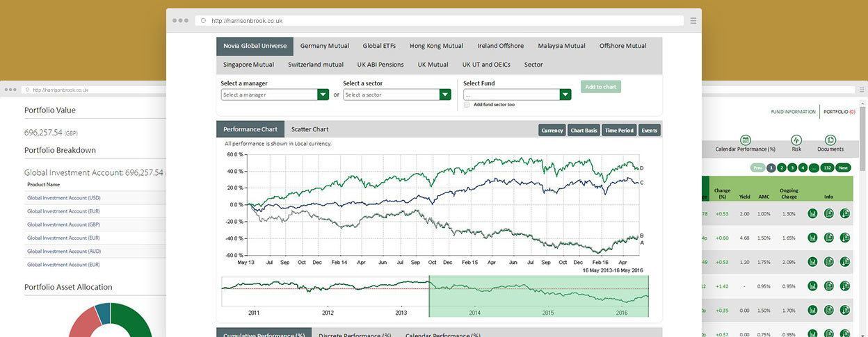This screenshot has width=868, height=337.
Task: Open the Currency chart option
Action: 552,130
